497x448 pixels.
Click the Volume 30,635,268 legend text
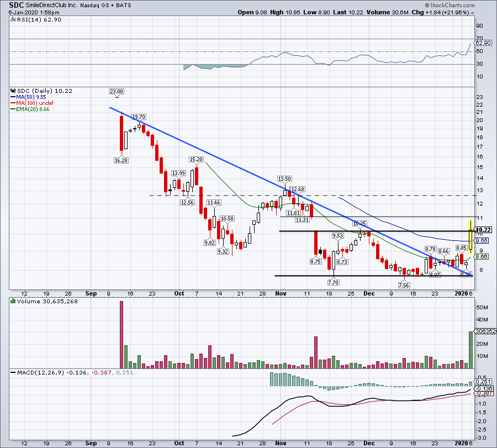tap(47, 301)
